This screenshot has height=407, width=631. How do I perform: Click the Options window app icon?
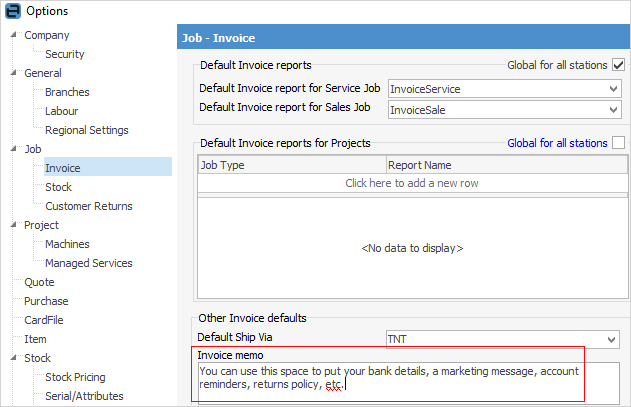(x=12, y=11)
